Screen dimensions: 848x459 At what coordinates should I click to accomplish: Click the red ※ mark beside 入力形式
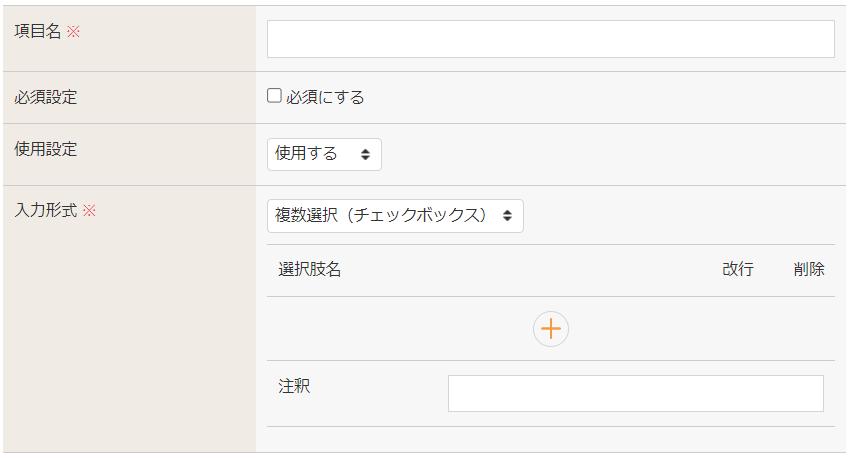(89, 211)
